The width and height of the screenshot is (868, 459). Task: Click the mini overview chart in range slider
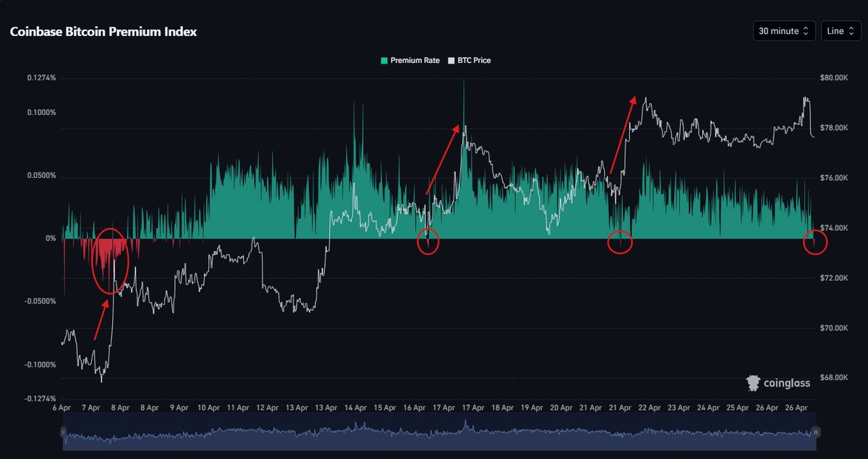coord(439,432)
